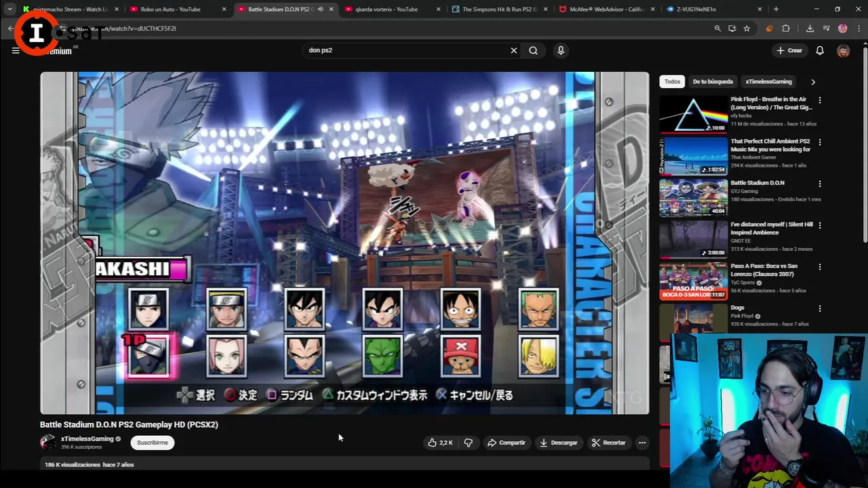Clip the video with Recortar
The image size is (868, 488).
tap(608, 443)
